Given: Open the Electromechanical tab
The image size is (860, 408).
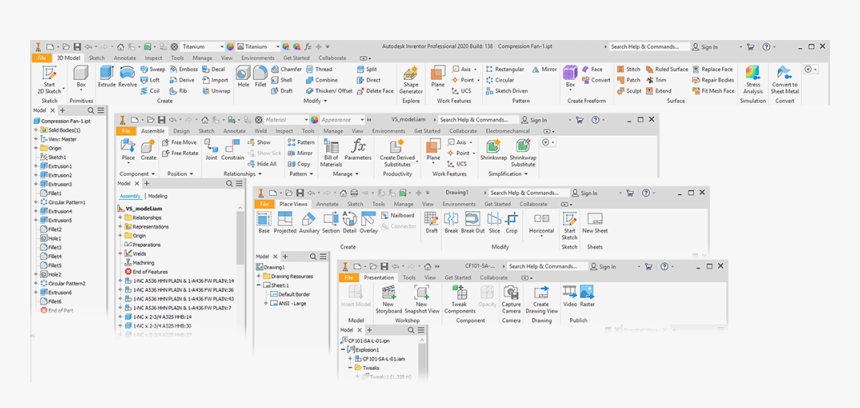Looking at the screenshot, I should [507, 131].
